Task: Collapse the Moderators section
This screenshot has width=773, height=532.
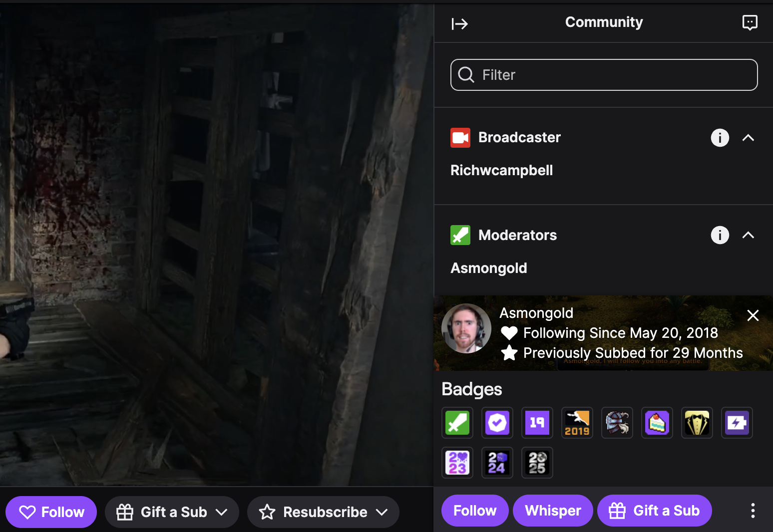Action: click(x=748, y=235)
